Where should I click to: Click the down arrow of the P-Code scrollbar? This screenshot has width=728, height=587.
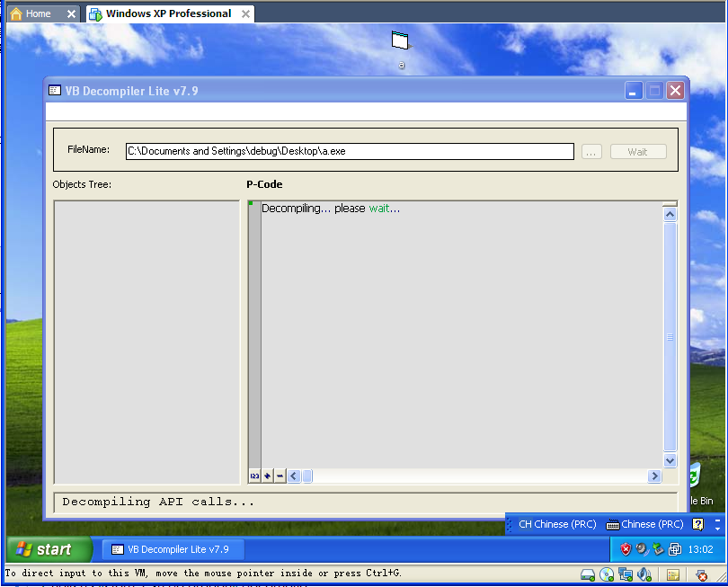click(670, 460)
